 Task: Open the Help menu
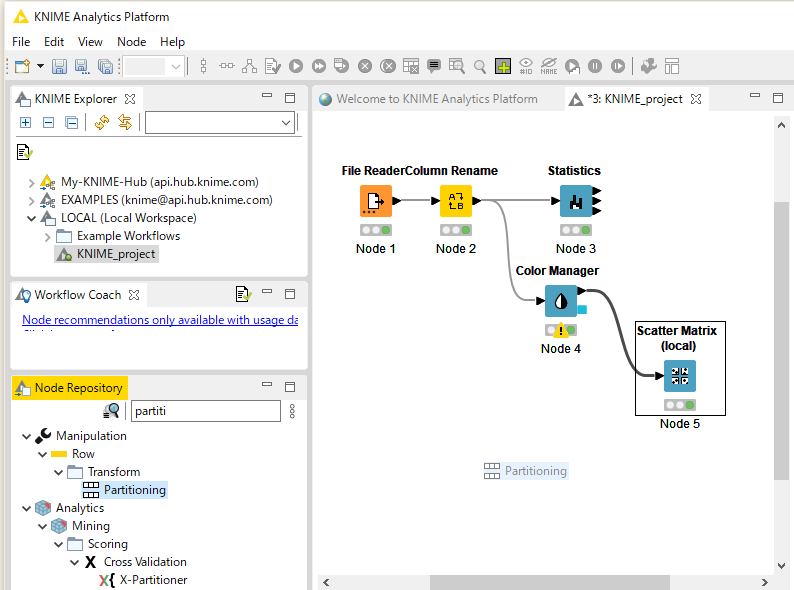coord(173,42)
